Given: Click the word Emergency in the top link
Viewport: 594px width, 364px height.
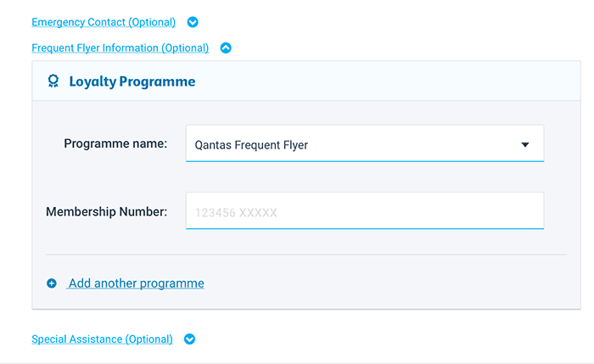Looking at the screenshot, I should pos(58,22).
